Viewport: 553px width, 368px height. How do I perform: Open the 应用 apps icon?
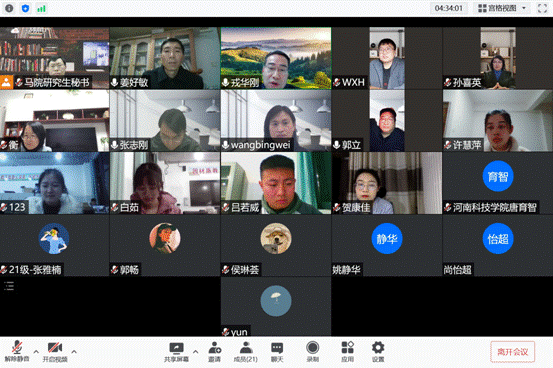(347, 351)
